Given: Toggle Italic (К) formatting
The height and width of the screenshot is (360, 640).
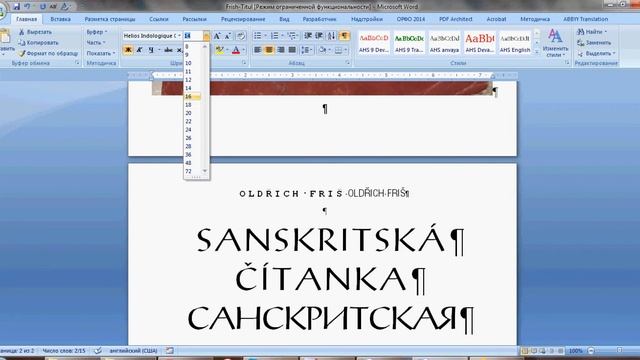Looking at the screenshot, I should pos(139,50).
